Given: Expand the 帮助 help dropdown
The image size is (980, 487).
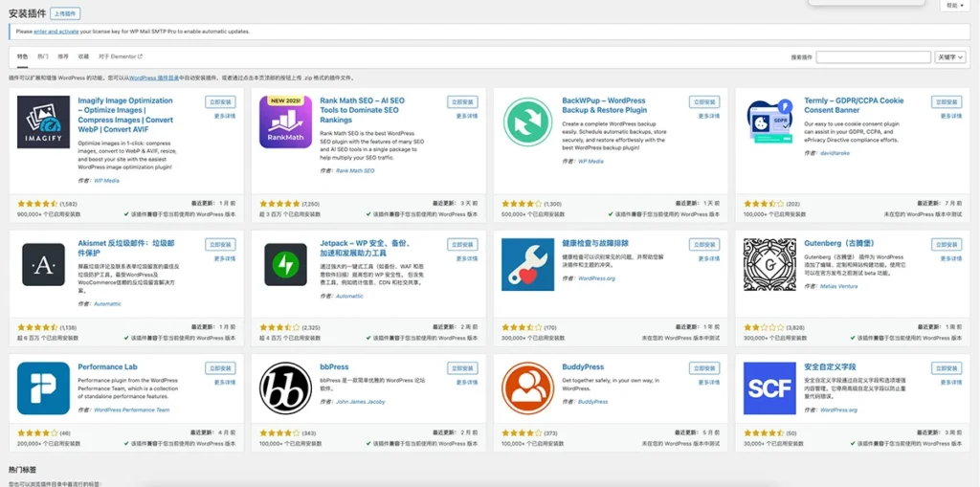Looking at the screenshot, I should (954, 5).
